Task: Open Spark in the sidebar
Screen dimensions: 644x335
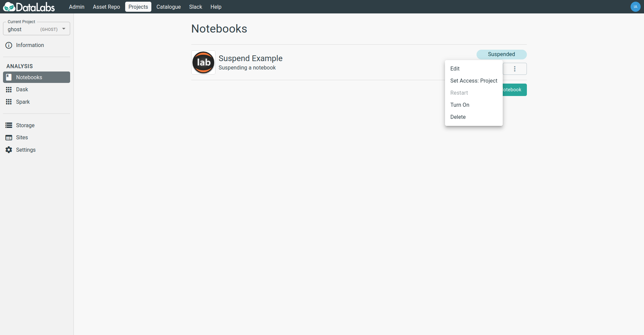Action: [37, 102]
